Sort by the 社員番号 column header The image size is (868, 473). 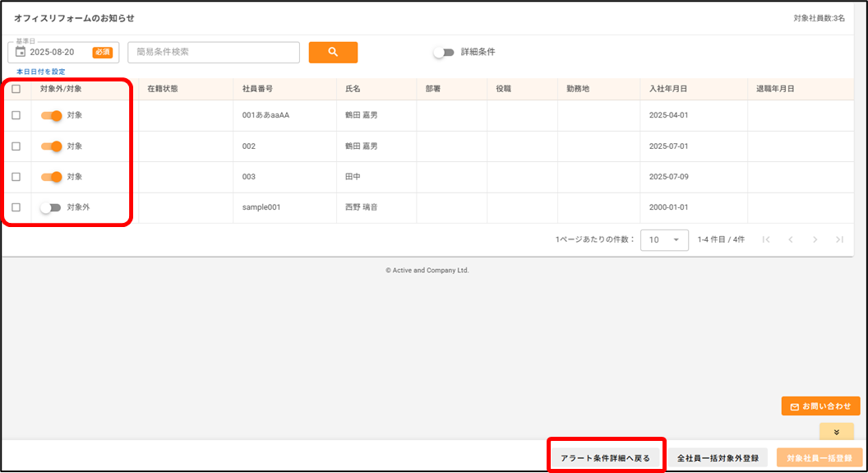point(257,89)
